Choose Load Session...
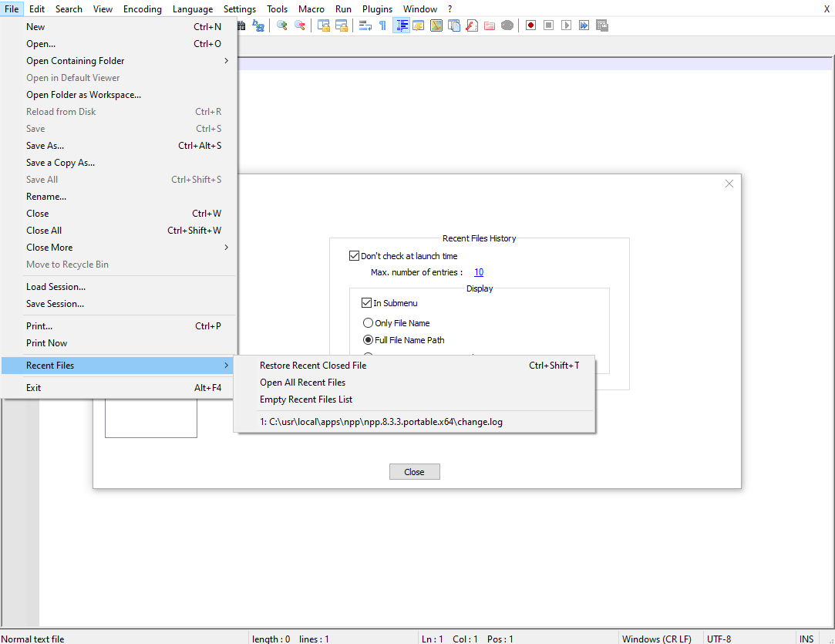 [x=119, y=287]
